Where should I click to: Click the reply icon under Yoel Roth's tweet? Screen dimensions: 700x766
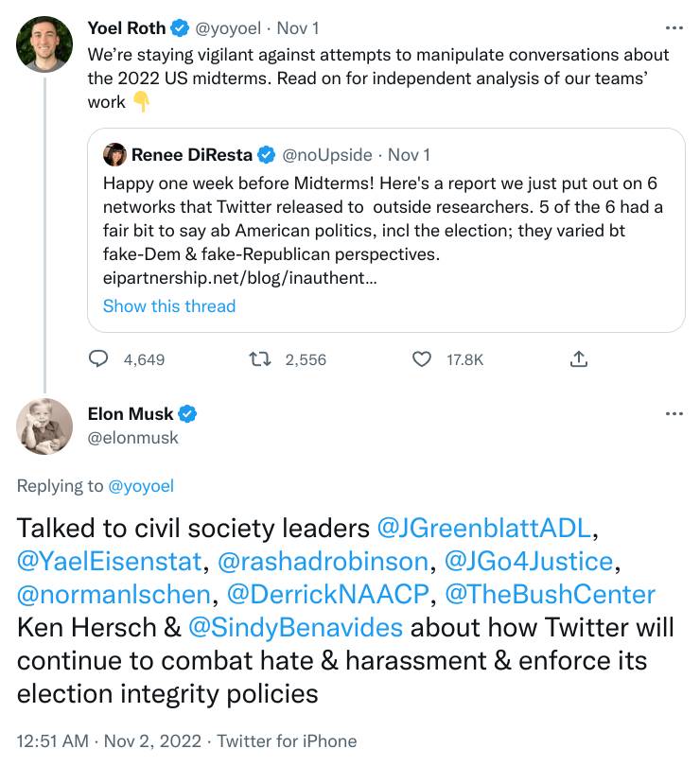tap(99, 359)
